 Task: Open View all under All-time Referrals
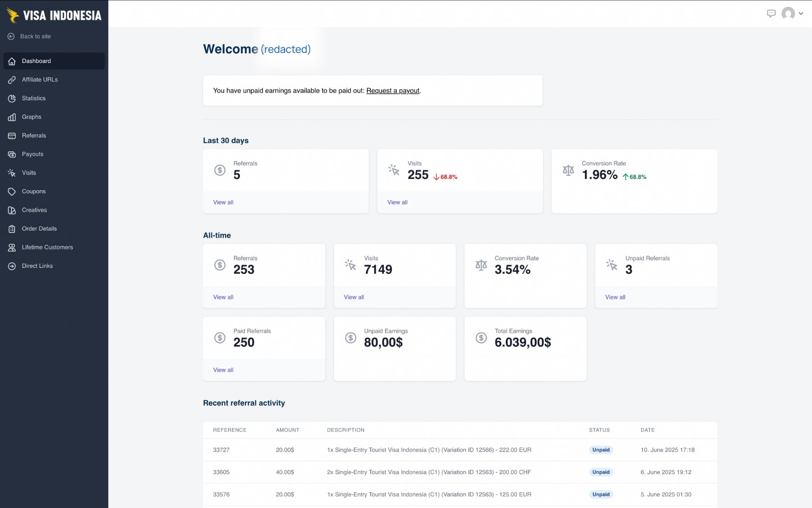(x=223, y=297)
